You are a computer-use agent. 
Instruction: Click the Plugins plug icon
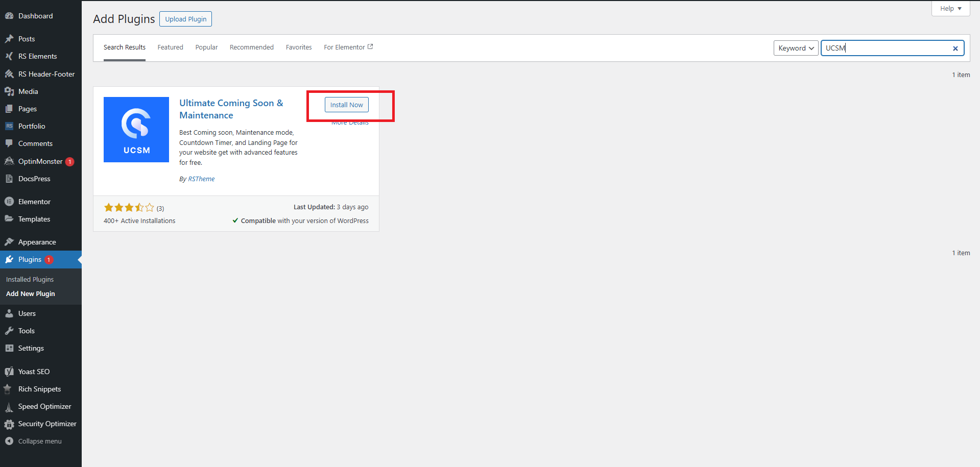[9, 259]
